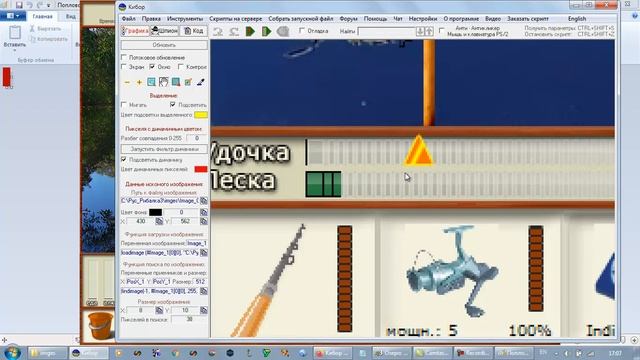Open the Заказать скрипт menu item
The height and width of the screenshot is (360, 640).
click(527, 19)
